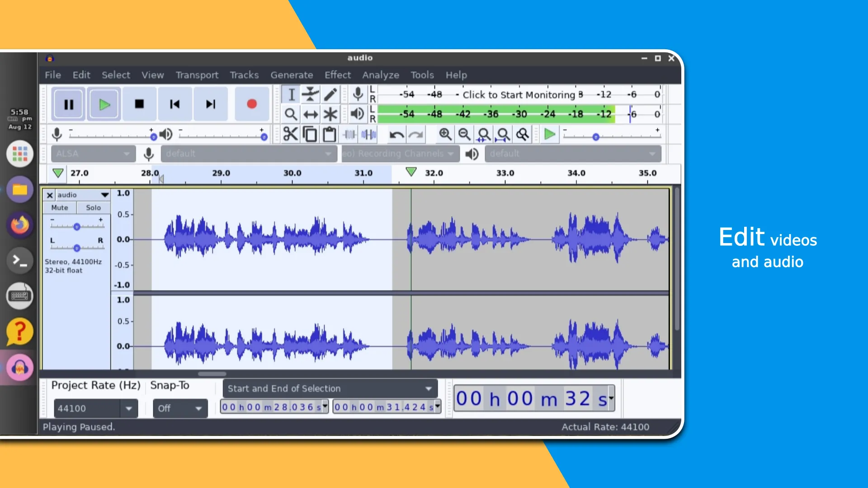Solo the audio track
This screenshot has height=488, width=868.
click(x=93, y=207)
